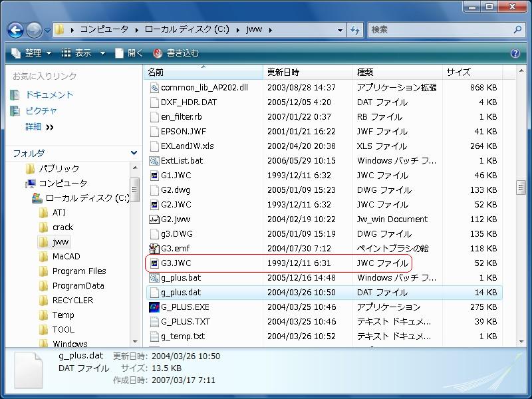Screen dimensions: 532x399
Task: Click the 開く open toolbar button
Action: pyautogui.click(x=129, y=53)
